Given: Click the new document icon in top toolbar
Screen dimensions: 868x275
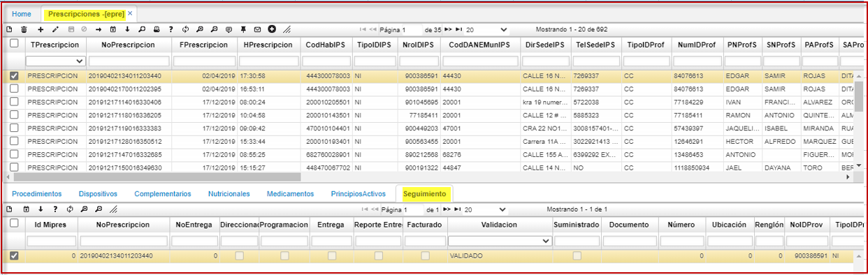Looking at the screenshot, I should (x=9, y=30).
